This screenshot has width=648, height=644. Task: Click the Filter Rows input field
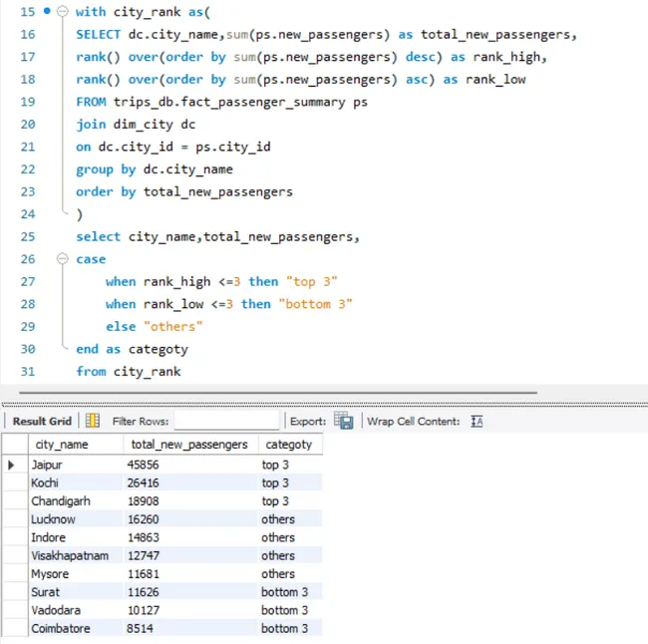point(225,422)
